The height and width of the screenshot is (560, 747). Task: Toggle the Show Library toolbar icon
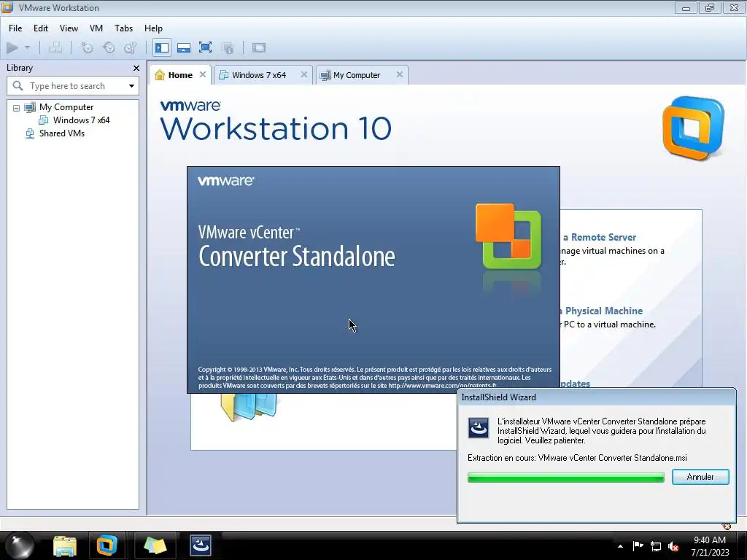tap(162, 47)
